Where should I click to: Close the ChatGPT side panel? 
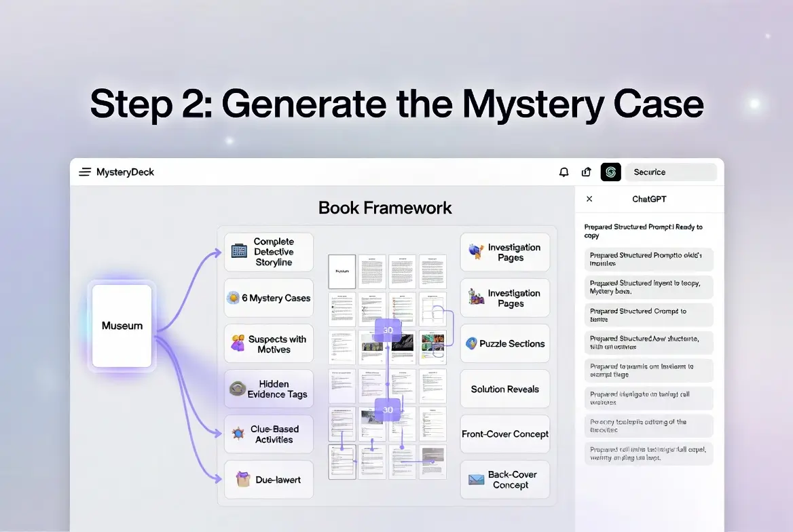[x=589, y=199]
